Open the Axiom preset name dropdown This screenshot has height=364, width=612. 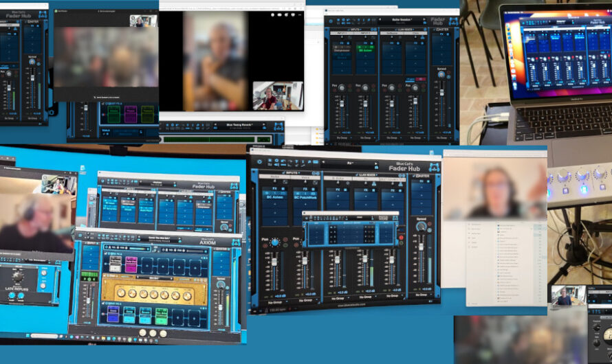[159, 238]
